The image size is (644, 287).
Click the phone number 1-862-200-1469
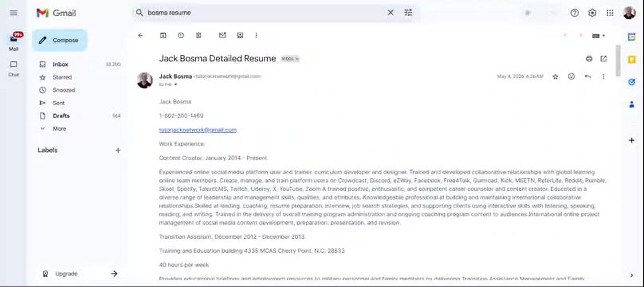coord(181,116)
